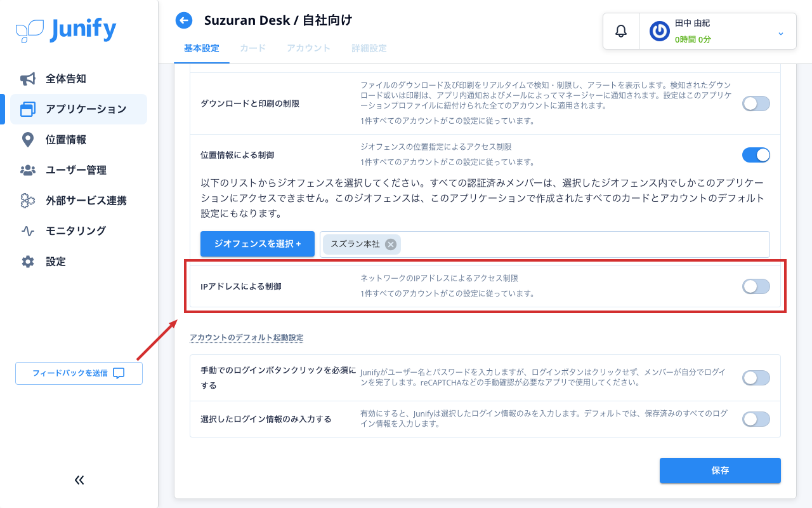Click the users icon for ユーザー管理
The image size is (812, 508).
[27, 170]
